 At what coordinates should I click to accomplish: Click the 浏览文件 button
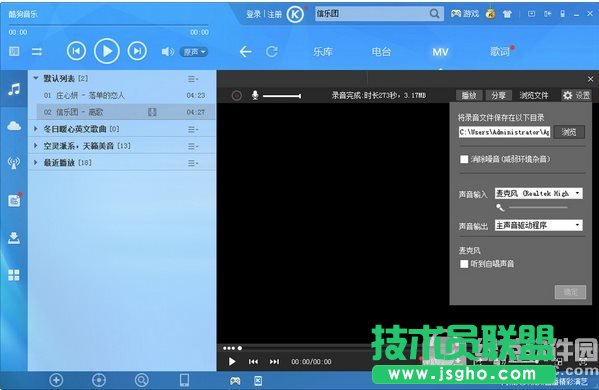534,95
